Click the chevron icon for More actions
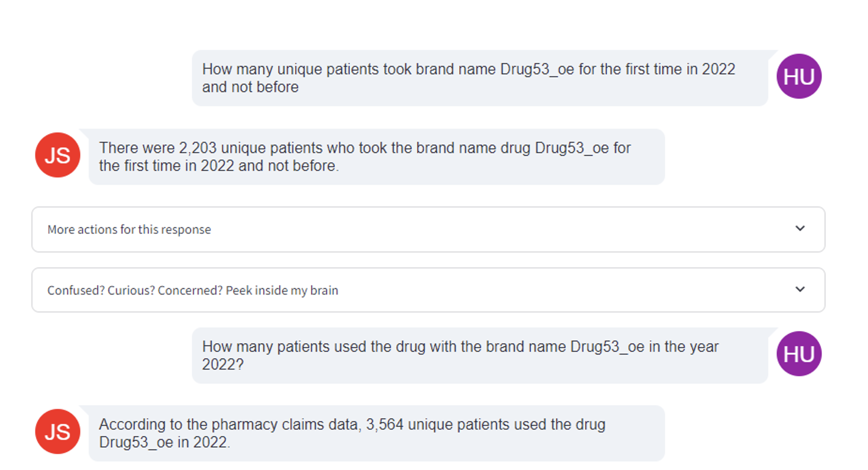The width and height of the screenshot is (868, 470). (x=800, y=228)
